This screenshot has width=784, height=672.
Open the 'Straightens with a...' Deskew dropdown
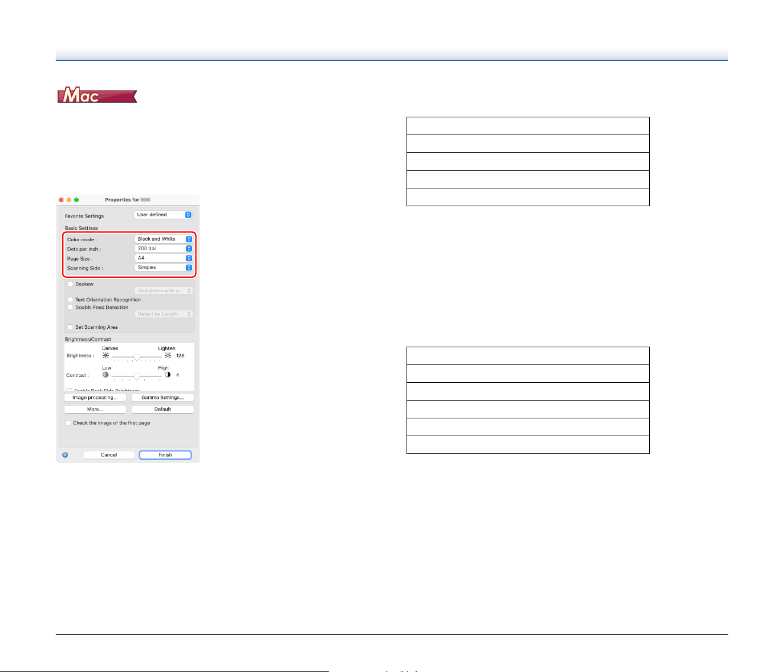click(x=164, y=291)
